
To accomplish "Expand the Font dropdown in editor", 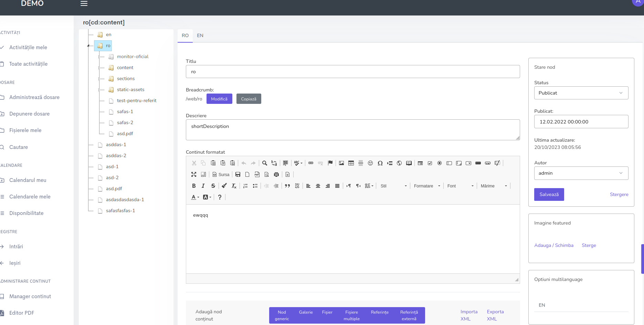I will tap(460, 186).
